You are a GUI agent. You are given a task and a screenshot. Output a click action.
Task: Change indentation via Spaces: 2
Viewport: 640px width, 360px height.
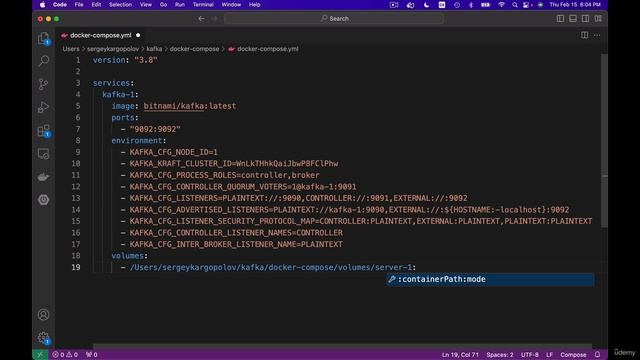(500, 355)
